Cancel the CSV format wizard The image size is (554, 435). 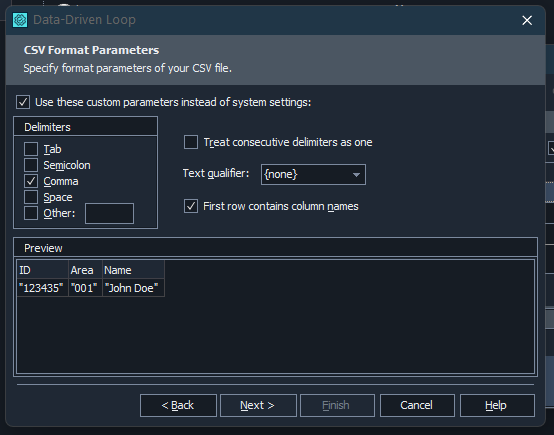417,405
